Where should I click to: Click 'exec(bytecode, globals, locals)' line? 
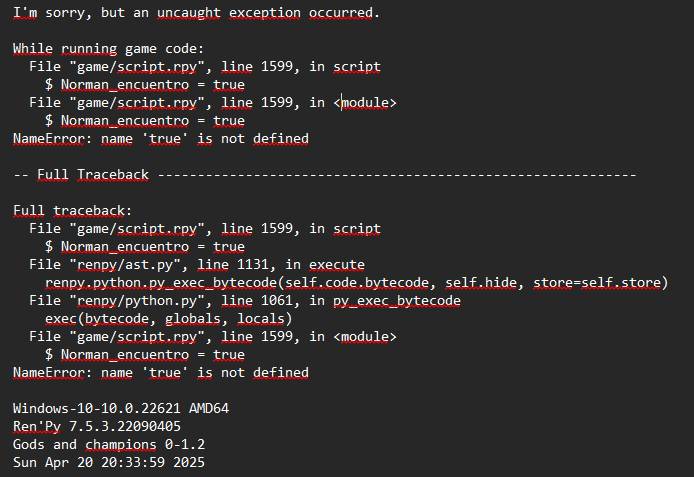coord(169,319)
